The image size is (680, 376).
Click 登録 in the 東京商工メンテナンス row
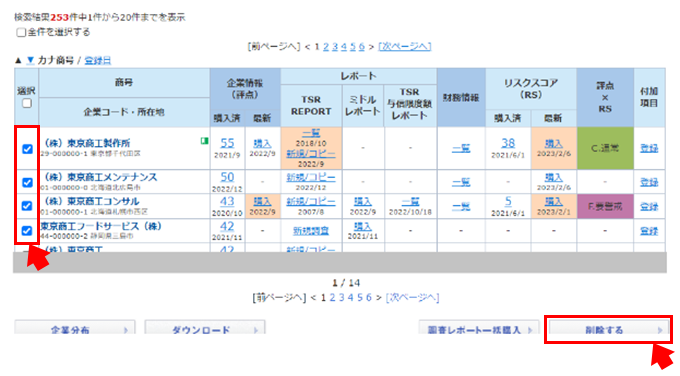(x=649, y=182)
